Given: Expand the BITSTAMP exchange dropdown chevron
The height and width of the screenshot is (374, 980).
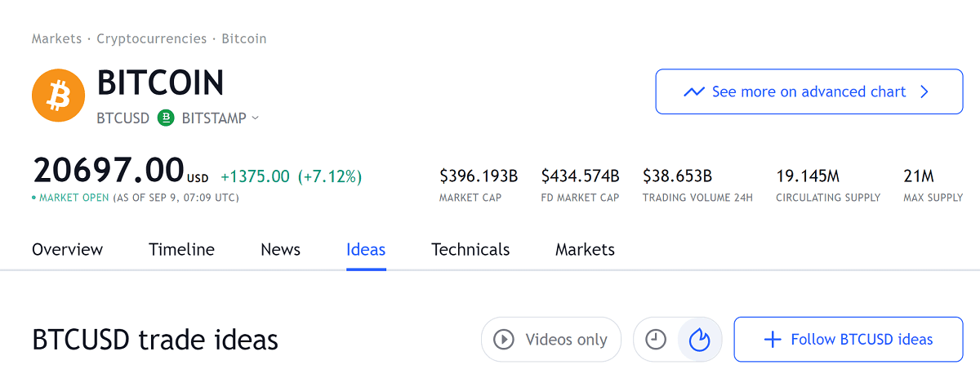Looking at the screenshot, I should pyautogui.click(x=255, y=118).
